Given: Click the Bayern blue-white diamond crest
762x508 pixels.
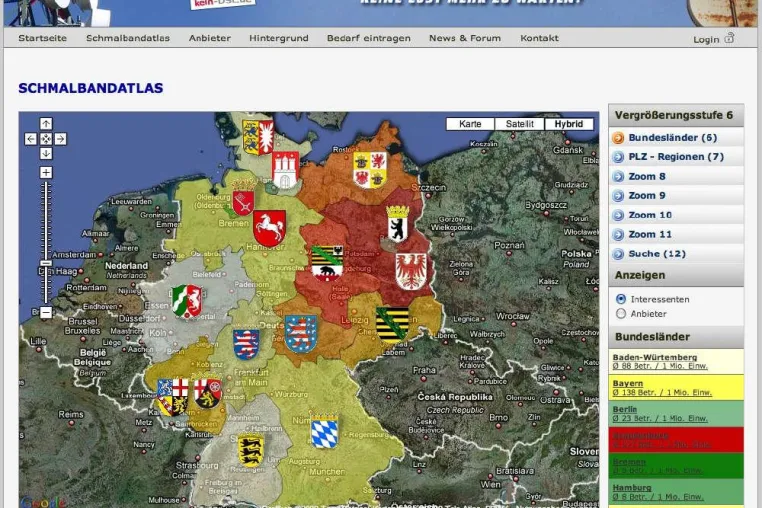Looking at the screenshot, I should (324, 431).
